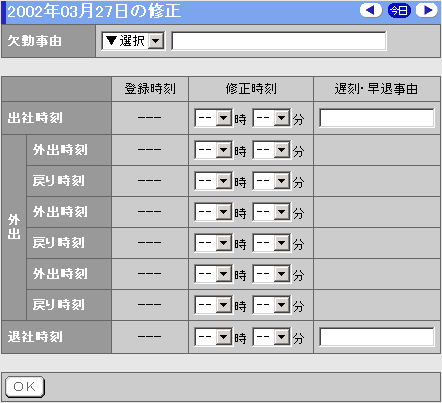Click the OK button
The image size is (442, 403).
point(25,387)
